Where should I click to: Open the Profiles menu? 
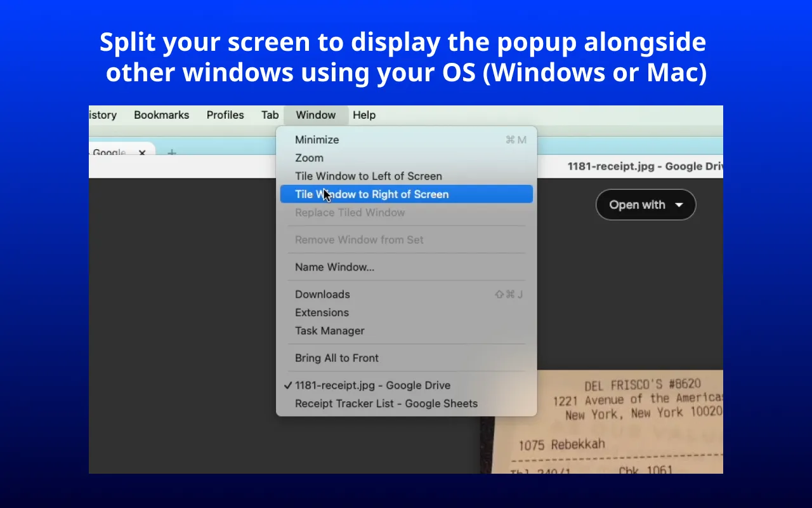click(225, 115)
